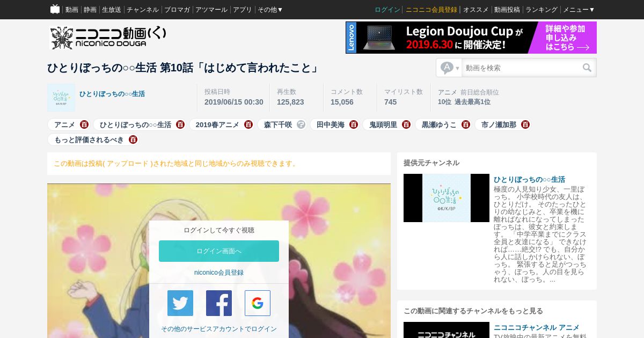Click その他のサービスアカウントでログイン
This screenshot has height=338, width=644.
[x=219, y=329]
